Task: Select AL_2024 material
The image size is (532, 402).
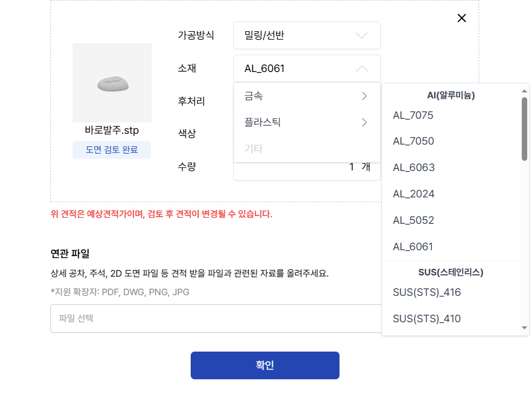Action: pyautogui.click(x=413, y=194)
